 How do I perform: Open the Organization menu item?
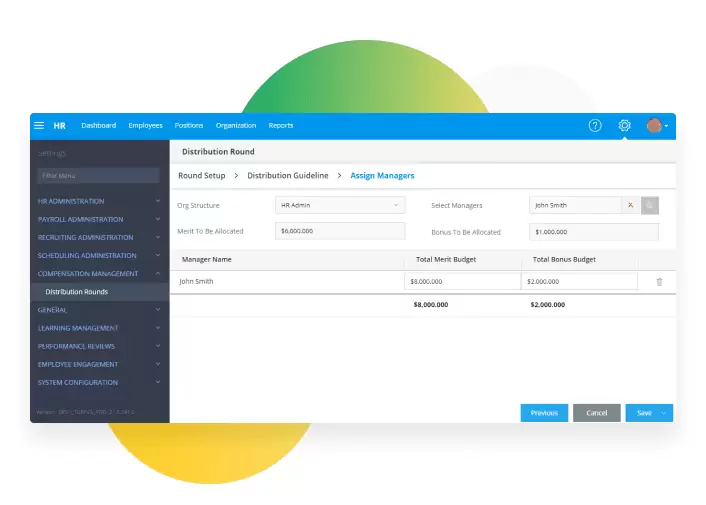pyautogui.click(x=236, y=126)
